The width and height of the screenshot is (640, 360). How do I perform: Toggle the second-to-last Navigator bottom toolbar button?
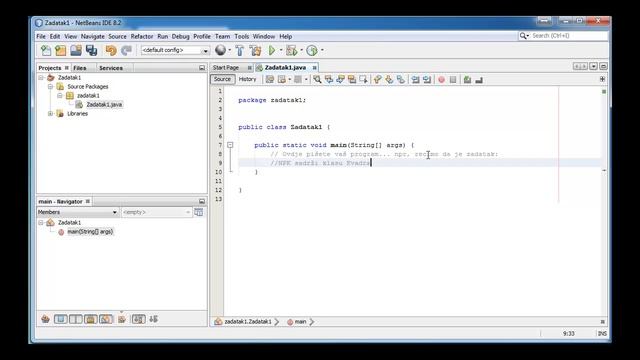click(138, 319)
